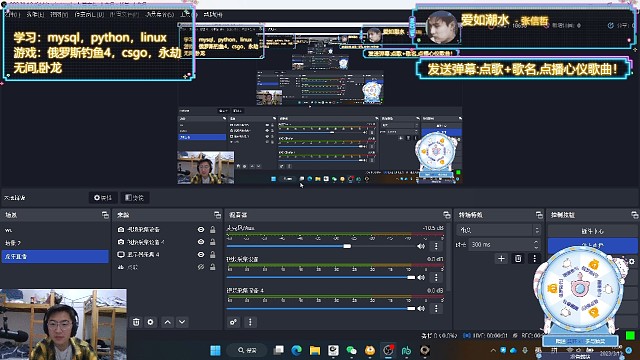The image size is (640, 360).
Task: Pop out the Sources (来源) dock panel
Action: [217, 215]
